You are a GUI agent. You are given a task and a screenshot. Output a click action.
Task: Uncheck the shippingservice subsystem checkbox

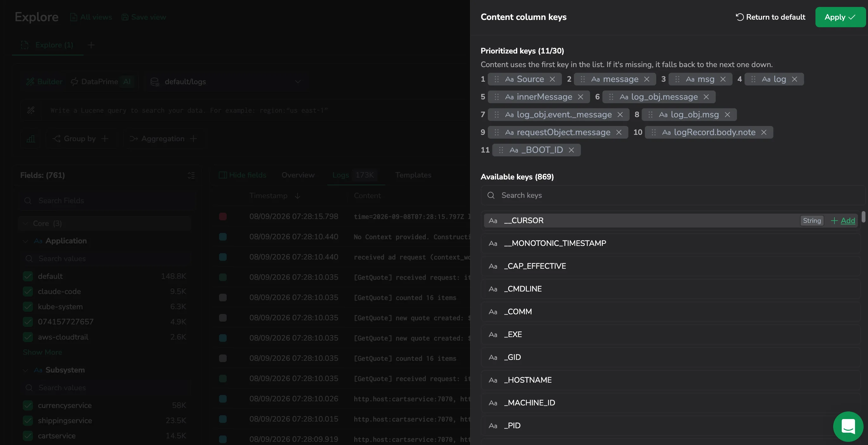tap(28, 420)
